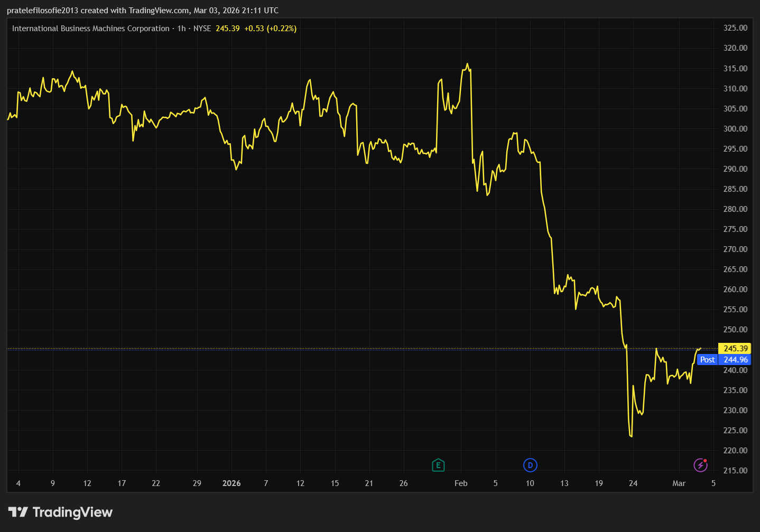Click the blue dividend 'D' marker

point(530,465)
